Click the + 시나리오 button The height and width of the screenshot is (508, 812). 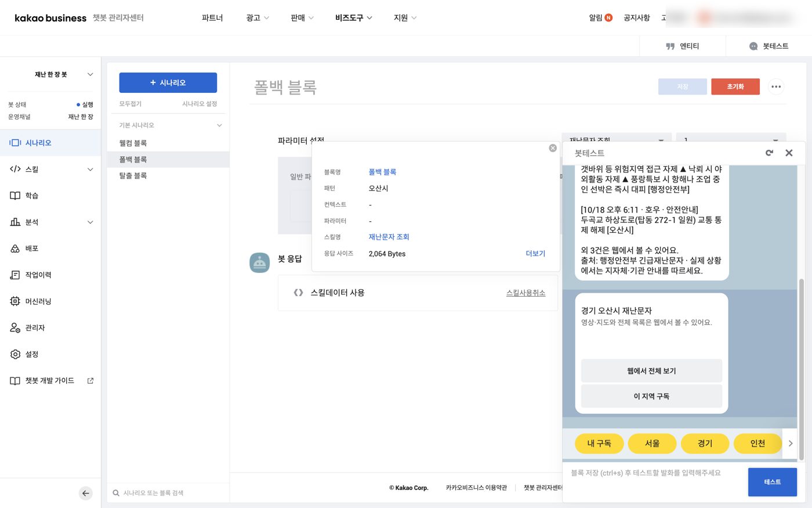(x=168, y=82)
